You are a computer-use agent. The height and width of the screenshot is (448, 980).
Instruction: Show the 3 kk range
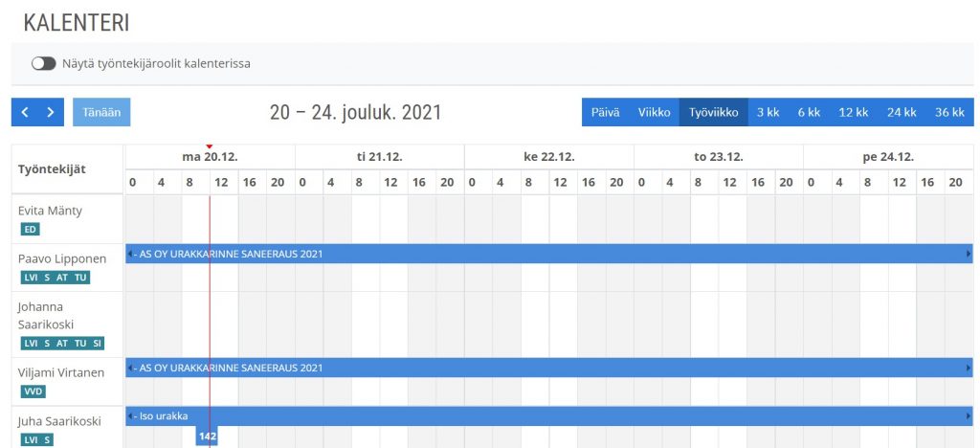pos(768,112)
